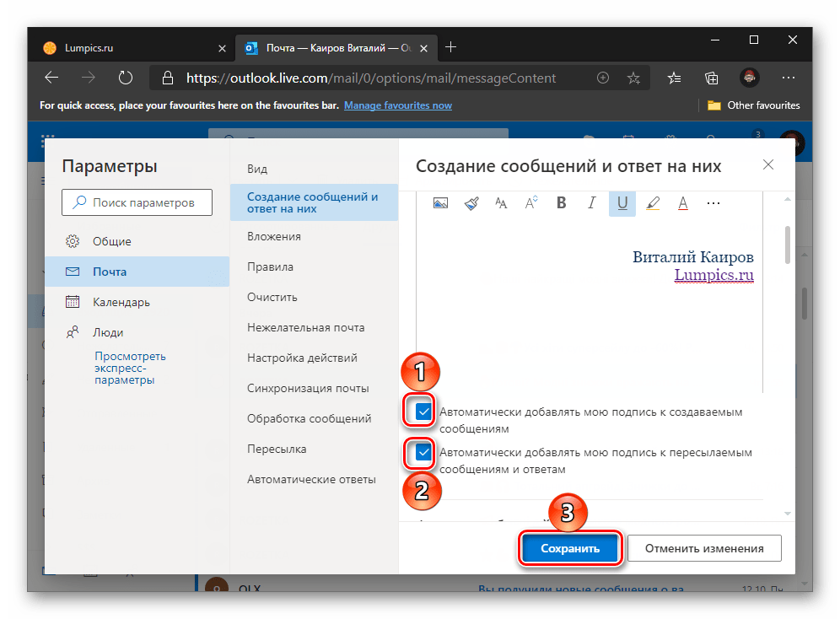Click the insert picture icon in signature toolbar
840x619 pixels.
coord(440,203)
